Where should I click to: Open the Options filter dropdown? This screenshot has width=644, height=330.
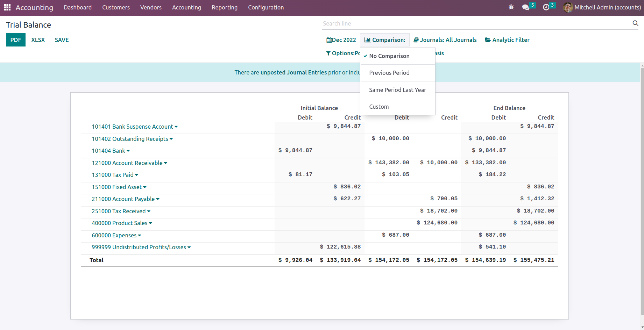[343, 53]
